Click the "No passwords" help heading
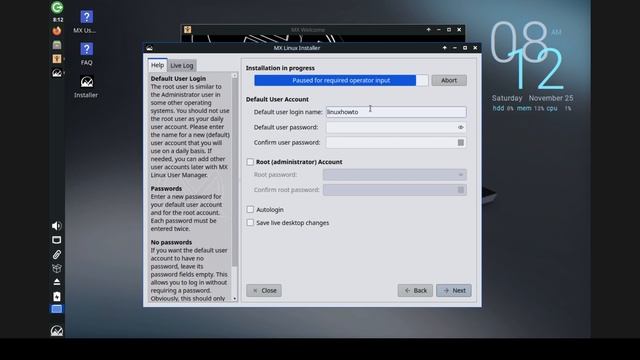The image size is (640, 360). (x=171, y=242)
